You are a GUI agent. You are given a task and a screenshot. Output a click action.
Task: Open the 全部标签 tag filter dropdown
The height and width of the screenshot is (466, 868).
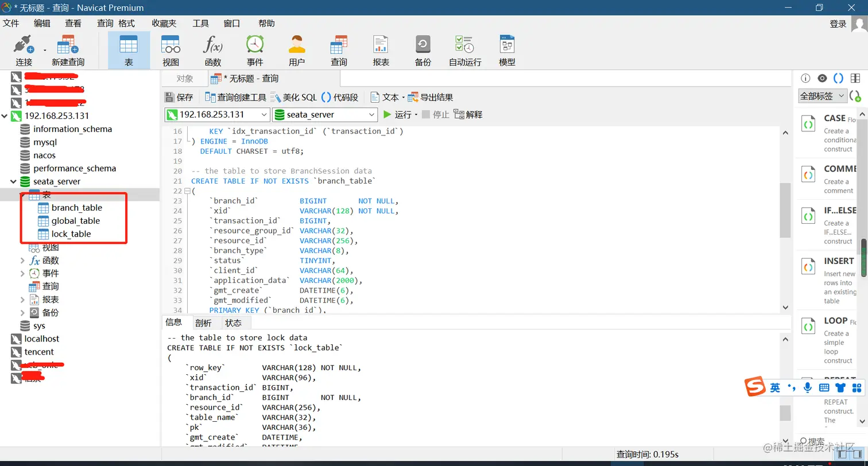[x=823, y=96]
